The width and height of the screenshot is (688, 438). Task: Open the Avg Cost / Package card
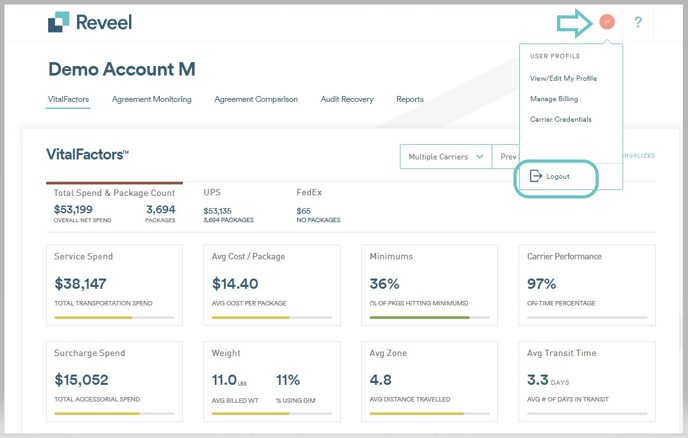(272, 285)
